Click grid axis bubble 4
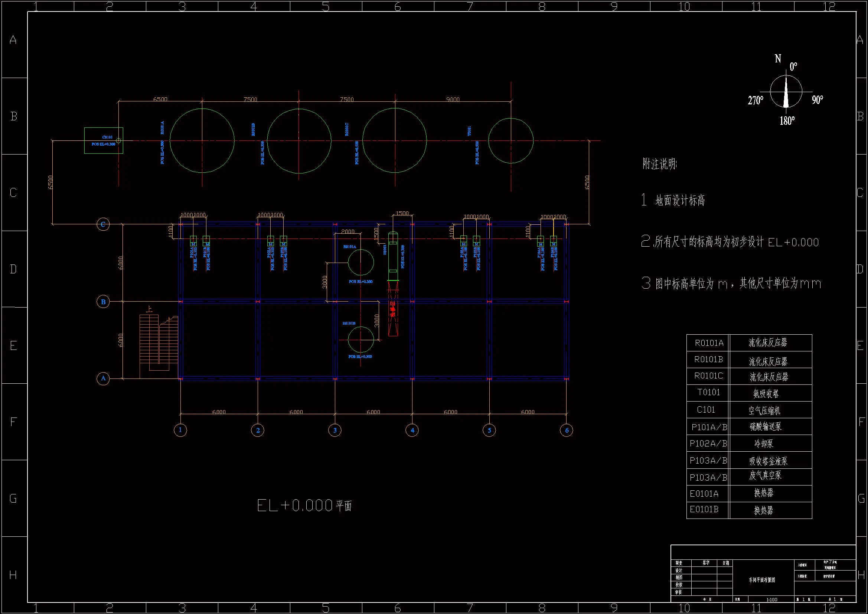This screenshot has width=868, height=614. click(x=412, y=430)
